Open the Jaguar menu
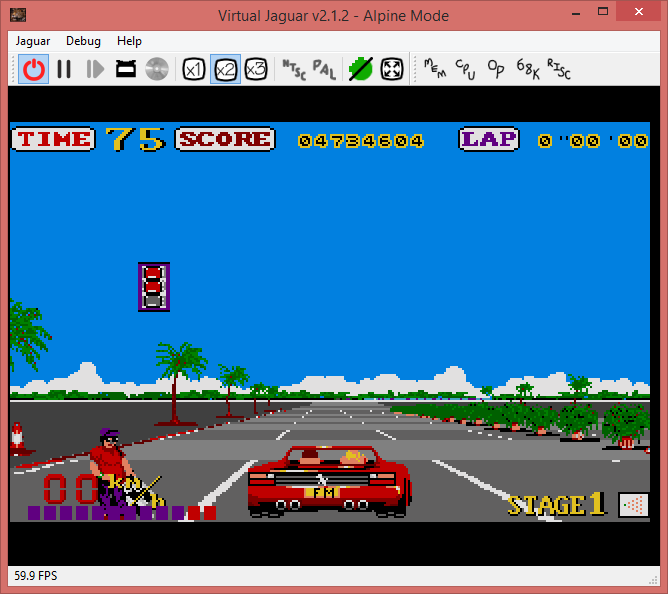 [36, 41]
